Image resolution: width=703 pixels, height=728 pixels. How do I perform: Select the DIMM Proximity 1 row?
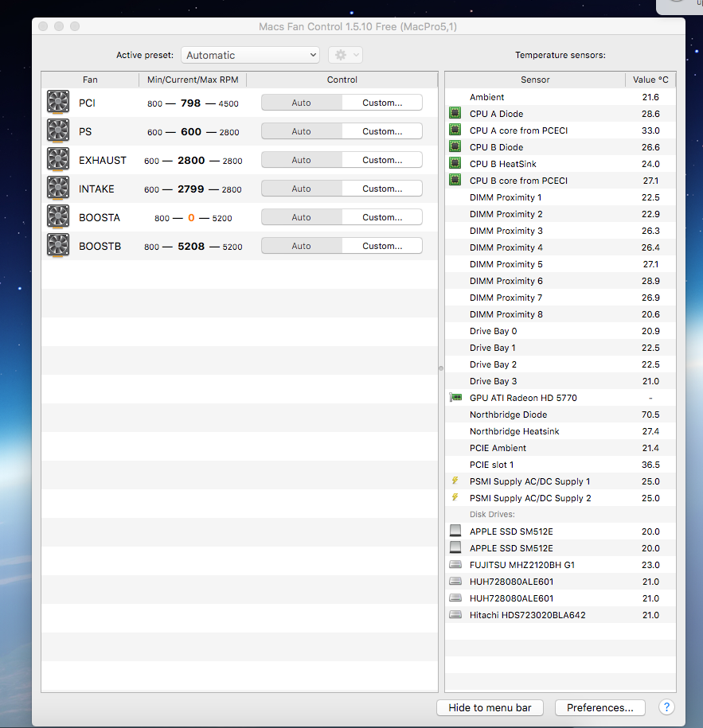click(560, 197)
